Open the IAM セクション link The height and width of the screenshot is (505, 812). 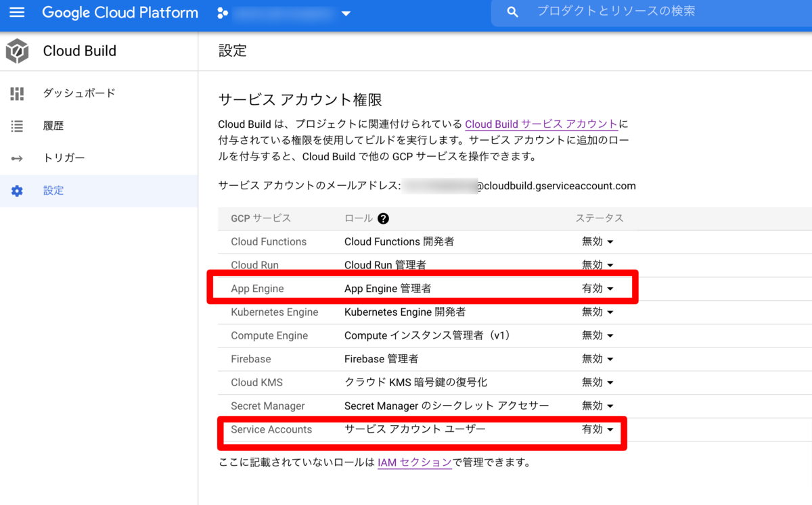[x=414, y=463]
